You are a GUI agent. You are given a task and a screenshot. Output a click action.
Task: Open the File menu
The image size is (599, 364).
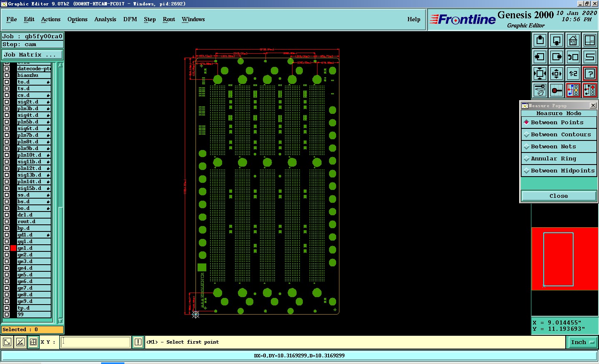click(12, 20)
